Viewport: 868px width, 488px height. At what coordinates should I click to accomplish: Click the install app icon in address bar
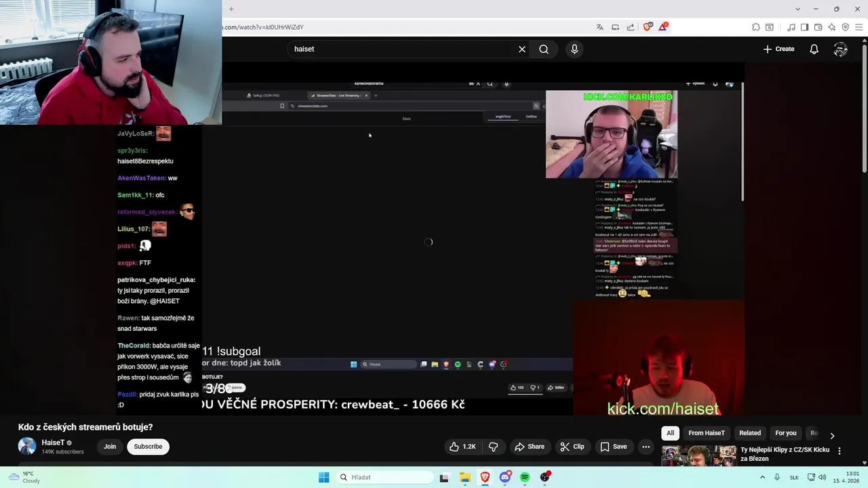click(615, 27)
